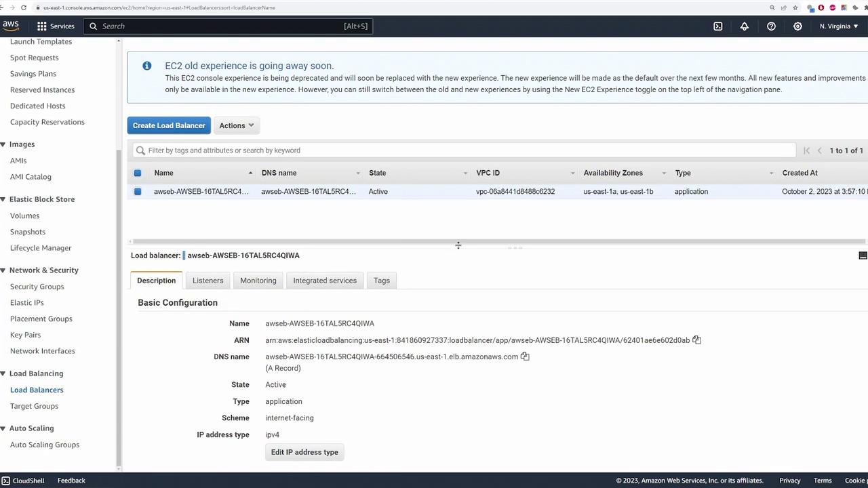Switch to the Integrated services tab
Screen dimensions: 868x488
click(325, 281)
